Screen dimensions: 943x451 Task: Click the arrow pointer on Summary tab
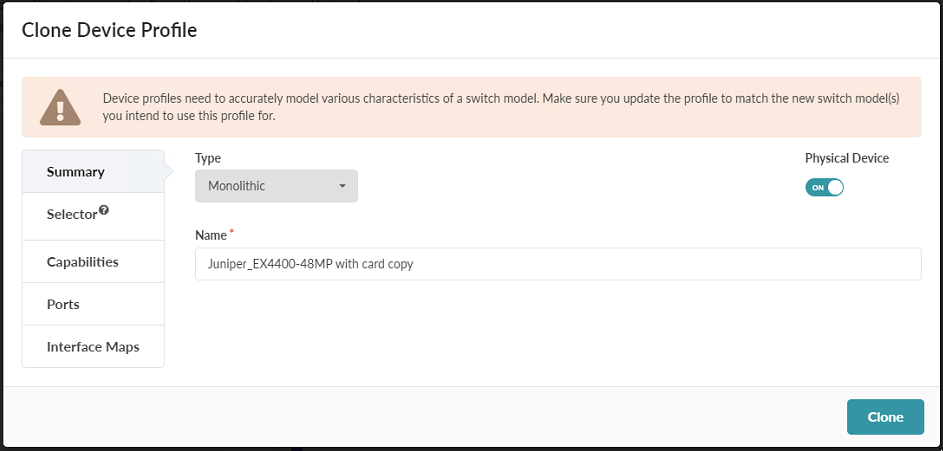tap(168, 171)
